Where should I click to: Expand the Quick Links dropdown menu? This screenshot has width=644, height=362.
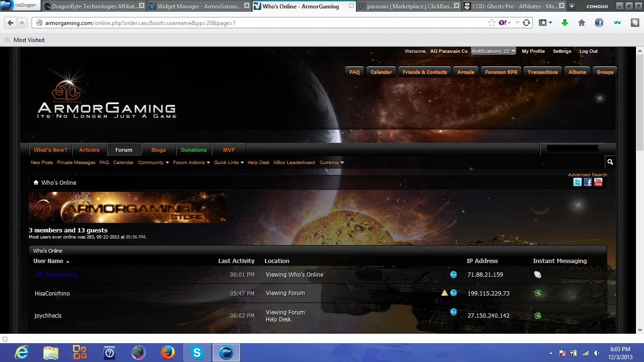[x=229, y=163]
